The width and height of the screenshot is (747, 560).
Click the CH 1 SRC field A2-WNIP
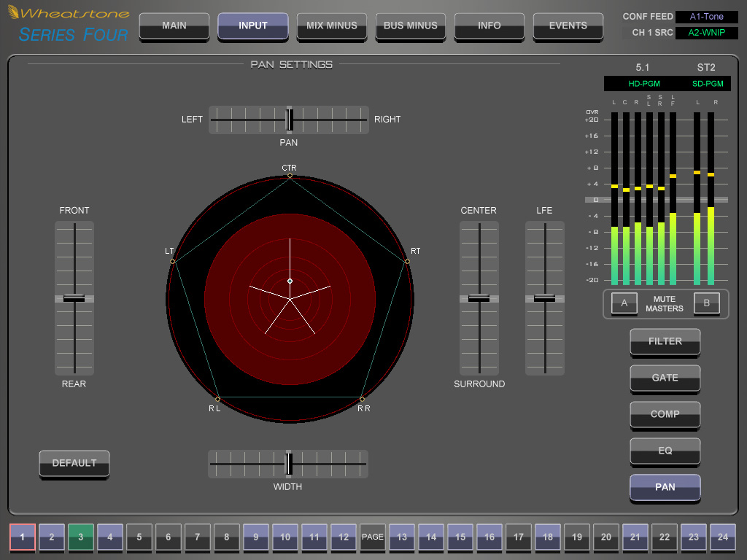[706, 33]
